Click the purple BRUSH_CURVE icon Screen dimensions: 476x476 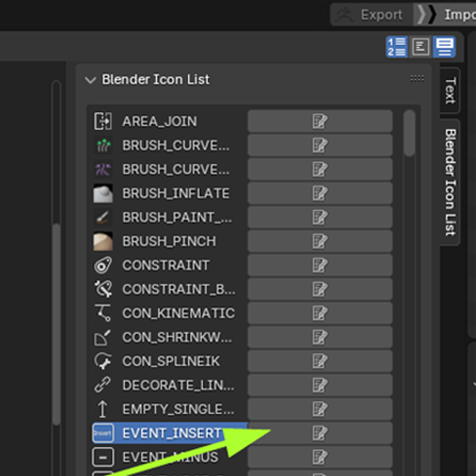(102, 169)
